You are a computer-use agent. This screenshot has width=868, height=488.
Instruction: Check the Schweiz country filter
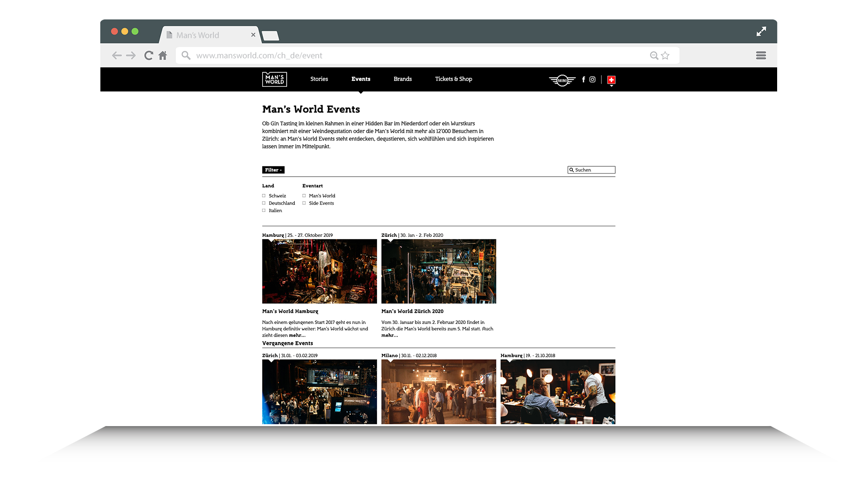264,196
